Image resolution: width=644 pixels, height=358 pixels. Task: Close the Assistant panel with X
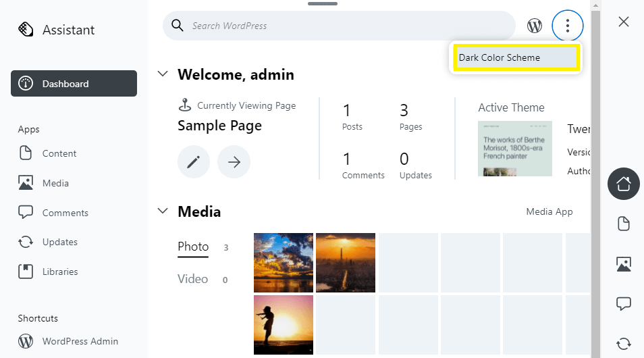pyautogui.click(x=624, y=22)
